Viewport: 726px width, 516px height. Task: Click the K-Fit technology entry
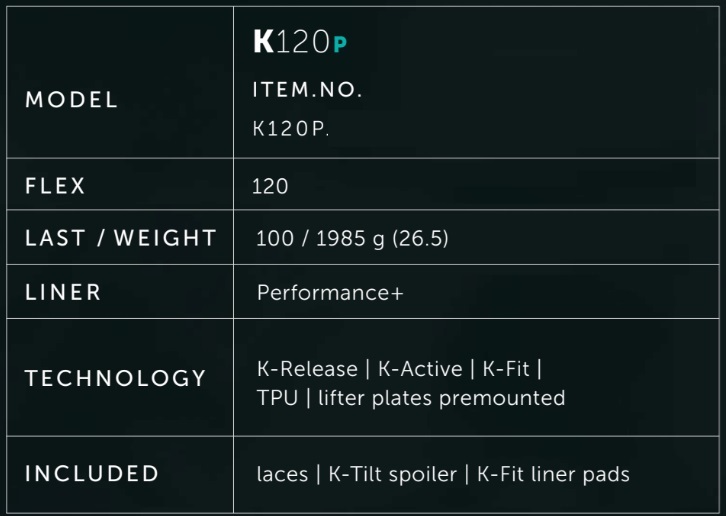[x=506, y=369]
